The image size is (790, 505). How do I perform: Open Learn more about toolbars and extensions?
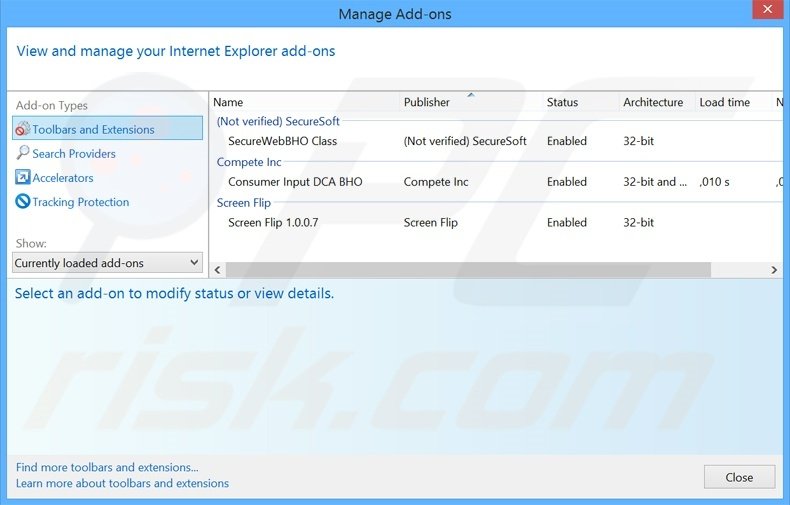pyautogui.click(x=122, y=483)
